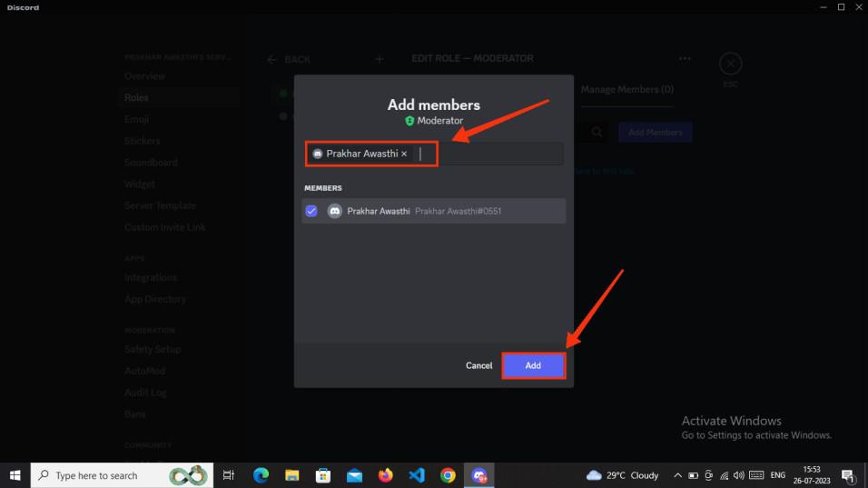Open Custom Invite Link in sidebar
Screen dimensions: 868x488
pyautogui.click(x=165, y=227)
